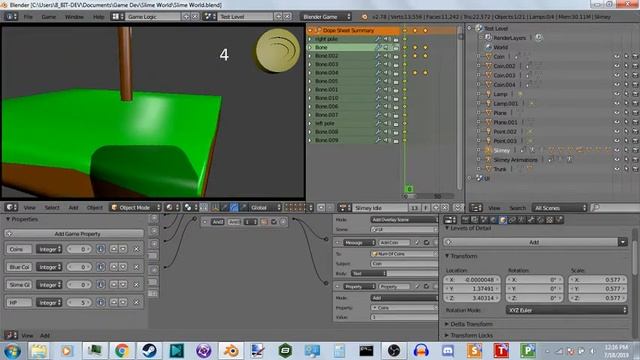This screenshot has width=640, height=360.
Task: Toggle renderability of Coin.002 in the outliner
Action: [x=635, y=66]
